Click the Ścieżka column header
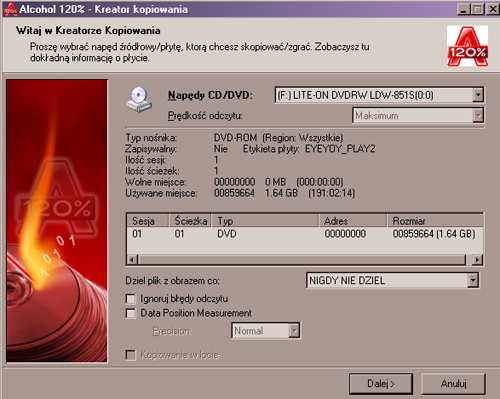This screenshot has width=500, height=399. 190,221
